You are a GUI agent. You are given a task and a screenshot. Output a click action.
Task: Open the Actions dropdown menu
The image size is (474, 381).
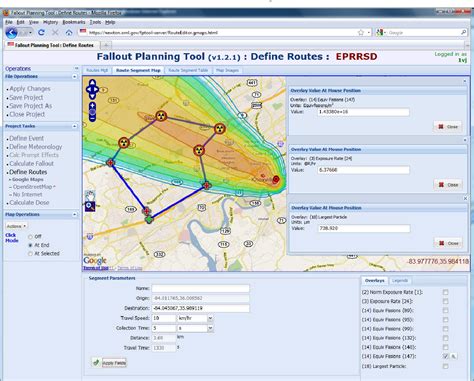point(16,226)
